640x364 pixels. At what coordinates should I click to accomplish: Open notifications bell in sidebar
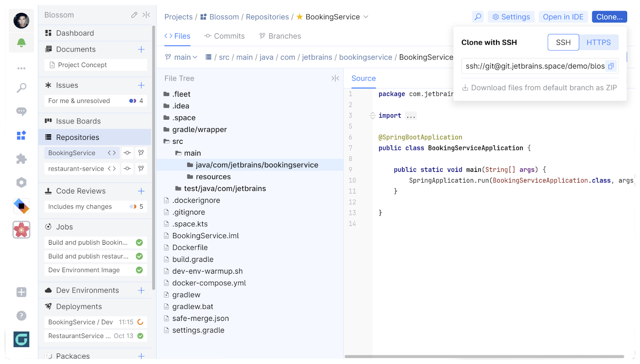21,43
